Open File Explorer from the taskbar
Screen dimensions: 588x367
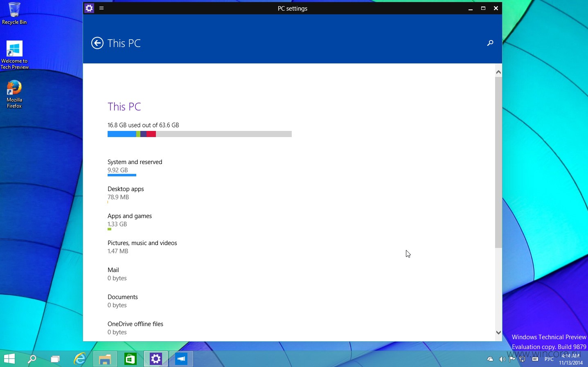coord(105,359)
